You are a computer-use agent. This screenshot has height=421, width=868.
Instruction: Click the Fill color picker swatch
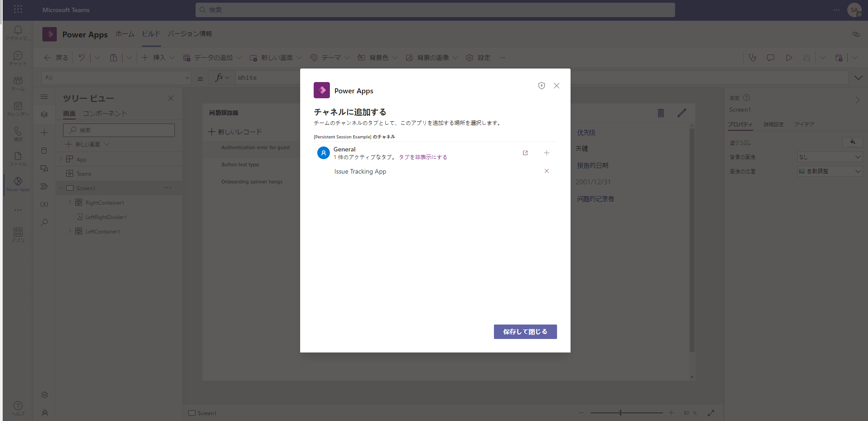pos(853,142)
